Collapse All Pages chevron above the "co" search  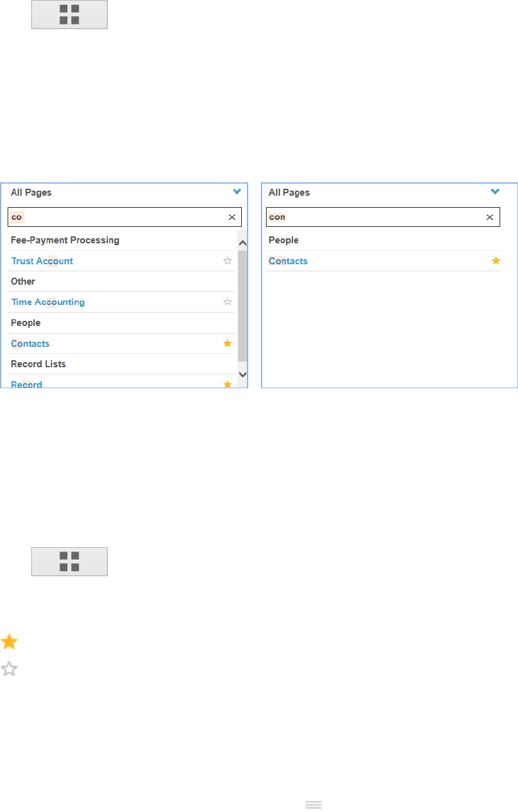[237, 192]
